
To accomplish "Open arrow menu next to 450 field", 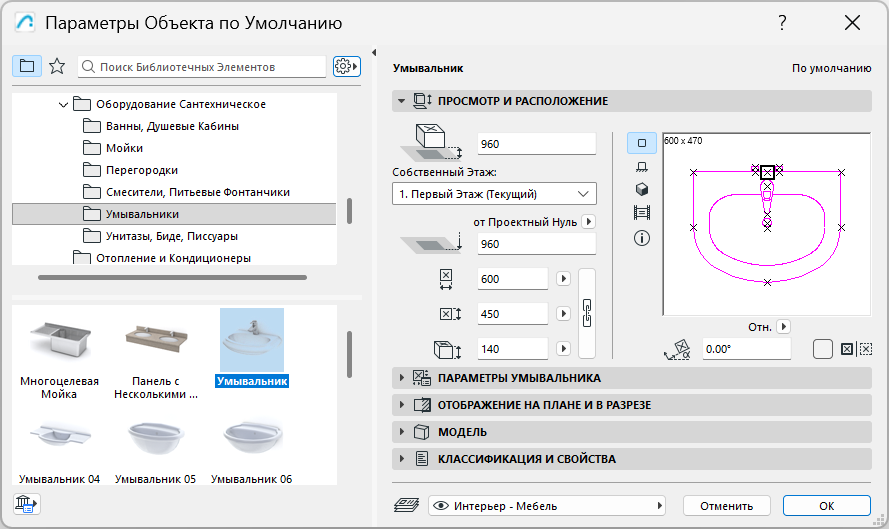I will pyautogui.click(x=564, y=314).
